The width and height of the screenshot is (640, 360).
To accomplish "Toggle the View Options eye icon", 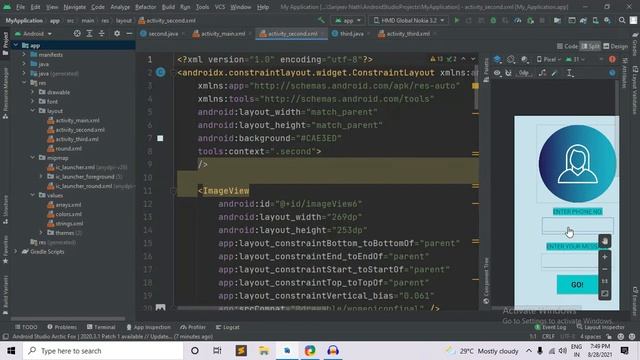I will (497, 73).
